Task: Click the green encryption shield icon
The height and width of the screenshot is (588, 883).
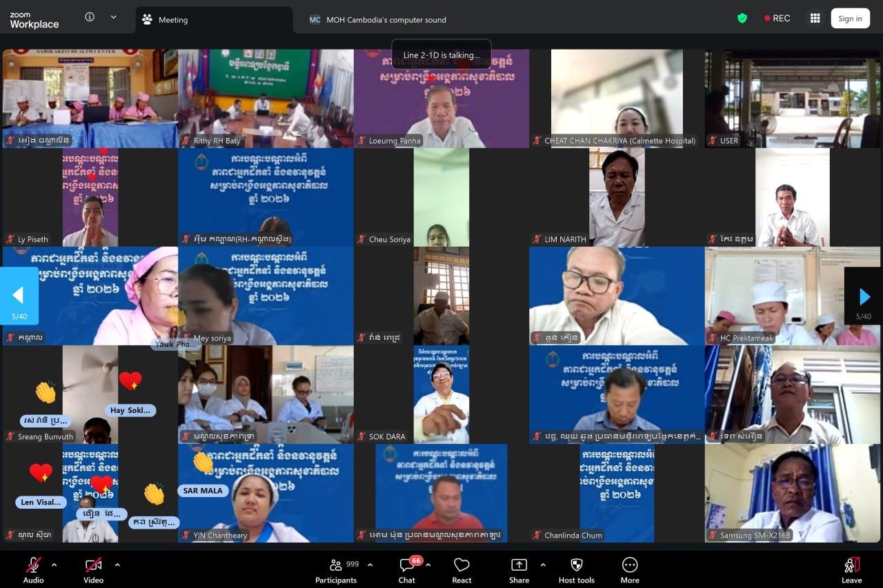Action: [x=742, y=19]
